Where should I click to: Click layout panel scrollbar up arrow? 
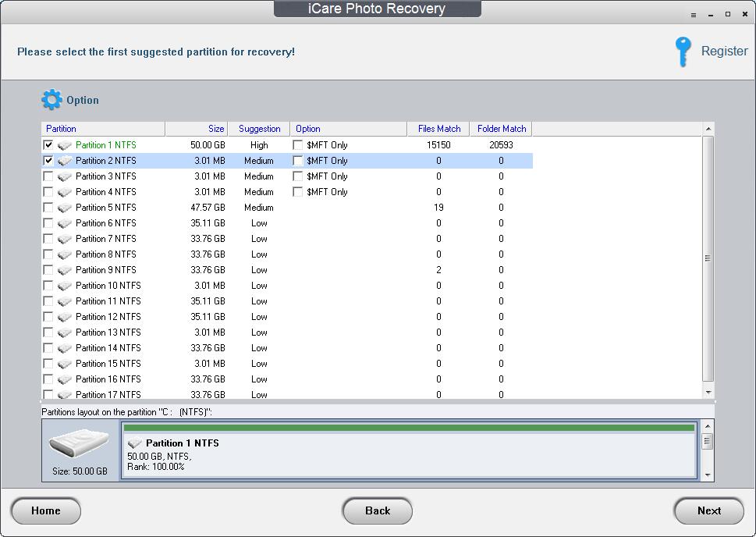click(x=708, y=426)
